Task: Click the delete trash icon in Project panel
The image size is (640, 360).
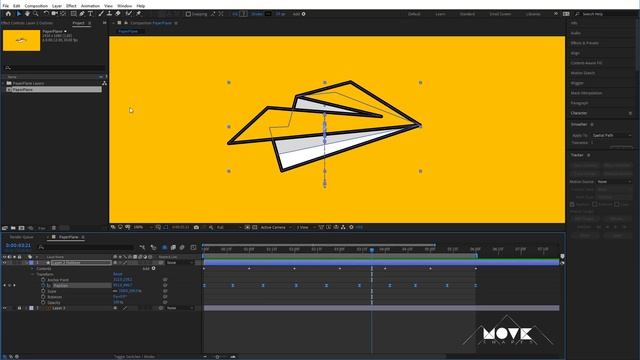Action: (x=53, y=228)
